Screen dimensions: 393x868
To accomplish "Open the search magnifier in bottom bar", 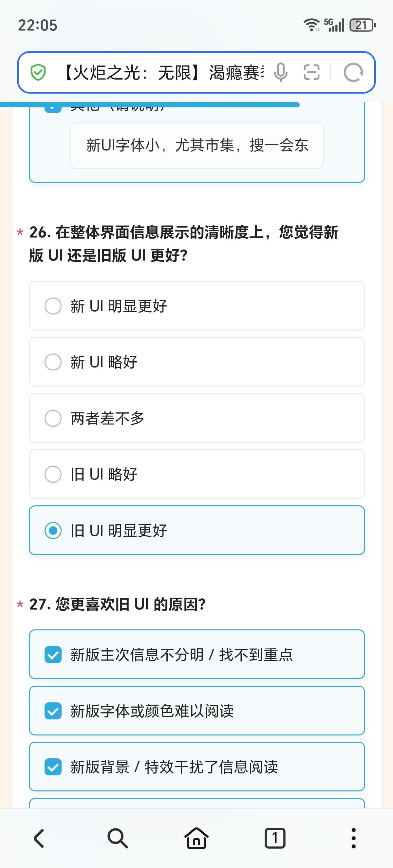I will (x=118, y=838).
